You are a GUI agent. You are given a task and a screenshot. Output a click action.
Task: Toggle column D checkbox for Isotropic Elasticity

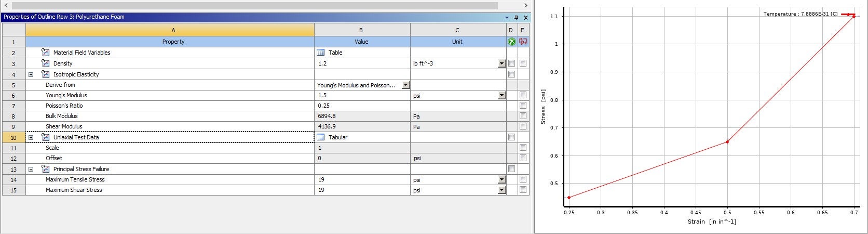511,74
